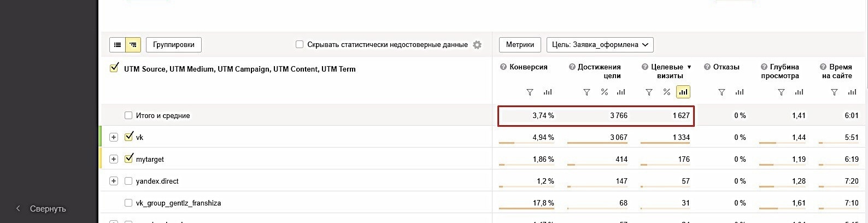
Task: Filter the Конверсия column
Action: click(530, 92)
